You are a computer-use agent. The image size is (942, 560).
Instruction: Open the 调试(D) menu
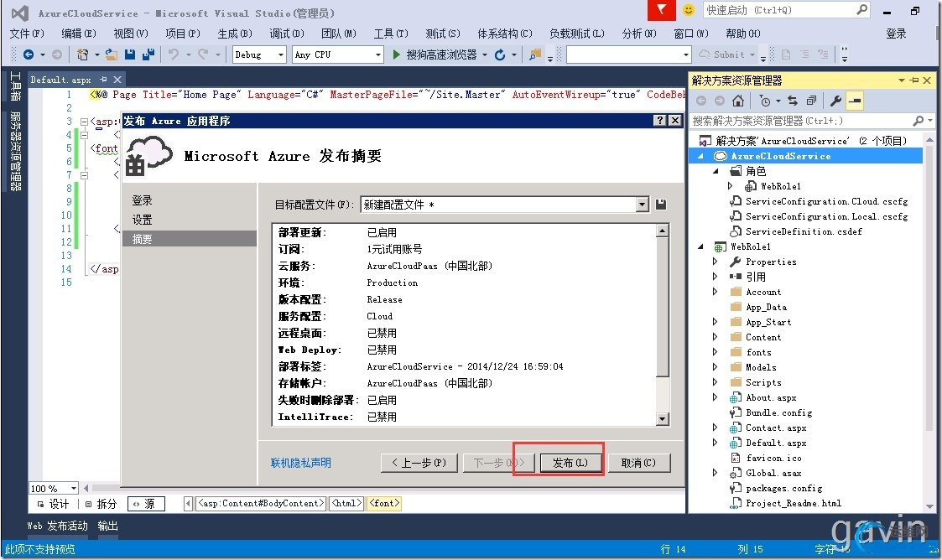287,34
